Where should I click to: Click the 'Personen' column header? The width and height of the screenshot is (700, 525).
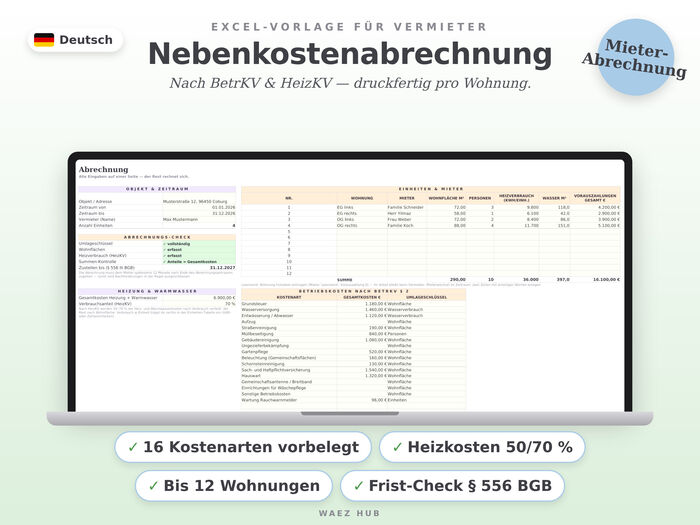point(480,198)
